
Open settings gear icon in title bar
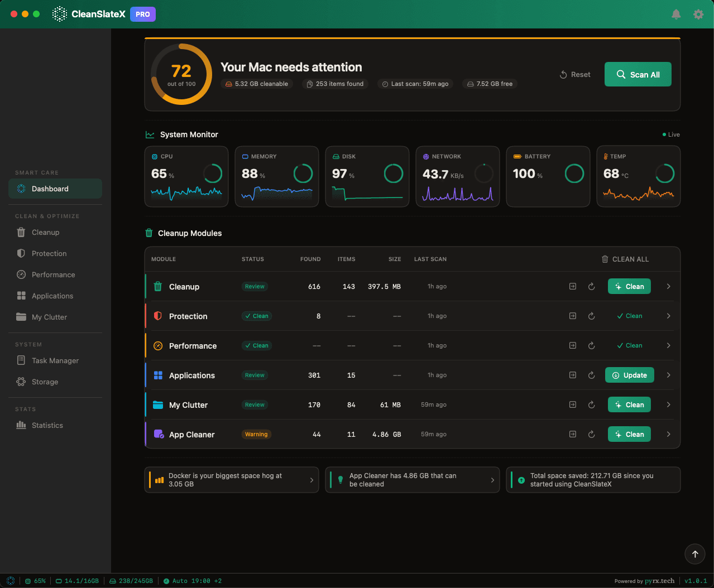(x=698, y=15)
